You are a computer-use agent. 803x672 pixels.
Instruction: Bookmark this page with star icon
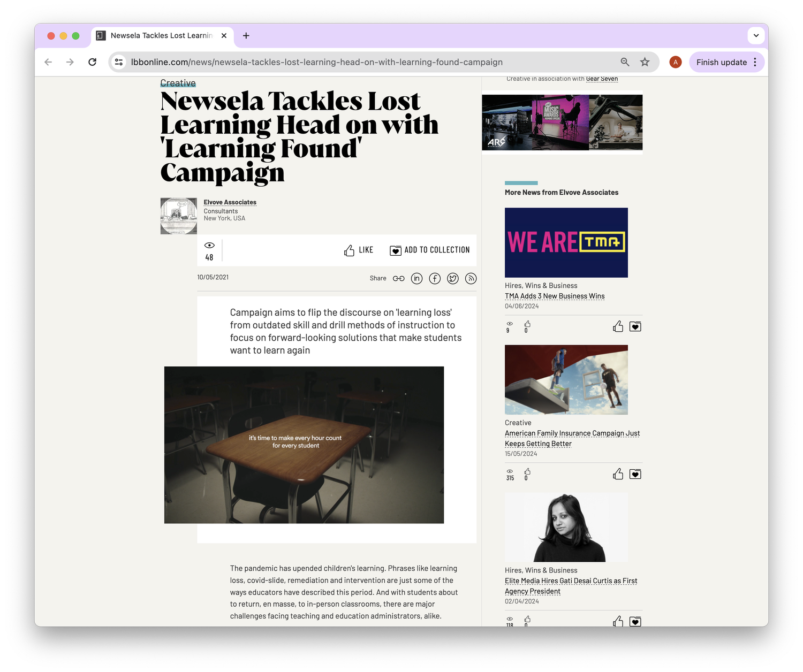click(x=645, y=62)
